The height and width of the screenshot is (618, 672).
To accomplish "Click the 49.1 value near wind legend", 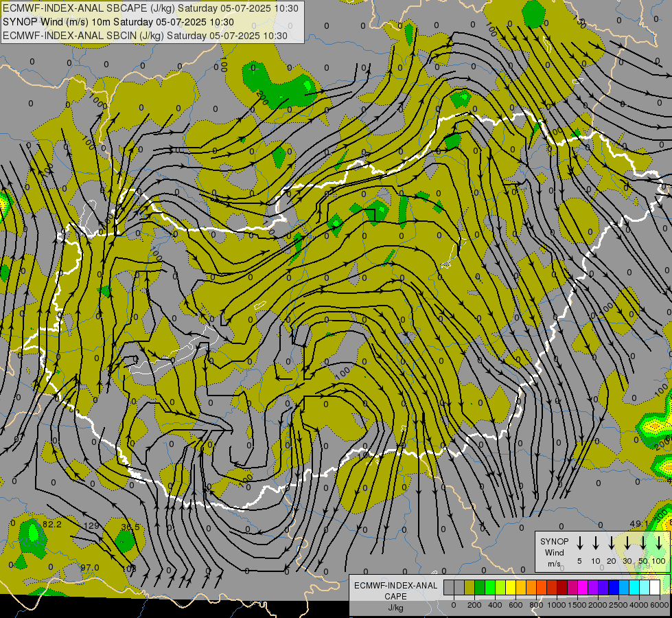I will (x=639, y=524).
